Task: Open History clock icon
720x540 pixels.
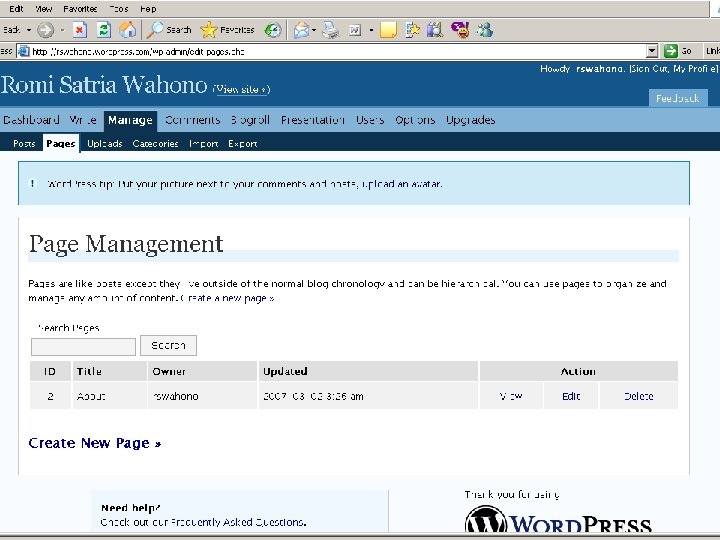Action: tap(273, 30)
